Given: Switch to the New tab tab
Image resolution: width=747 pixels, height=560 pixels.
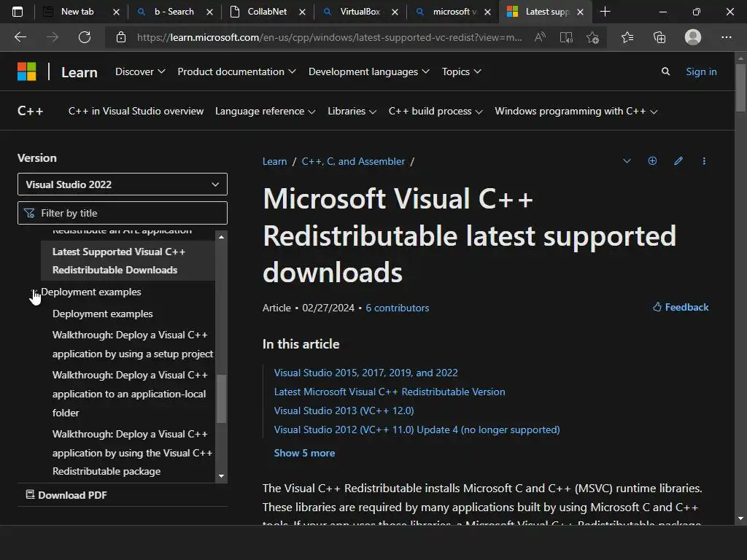Looking at the screenshot, I should pyautogui.click(x=76, y=12).
